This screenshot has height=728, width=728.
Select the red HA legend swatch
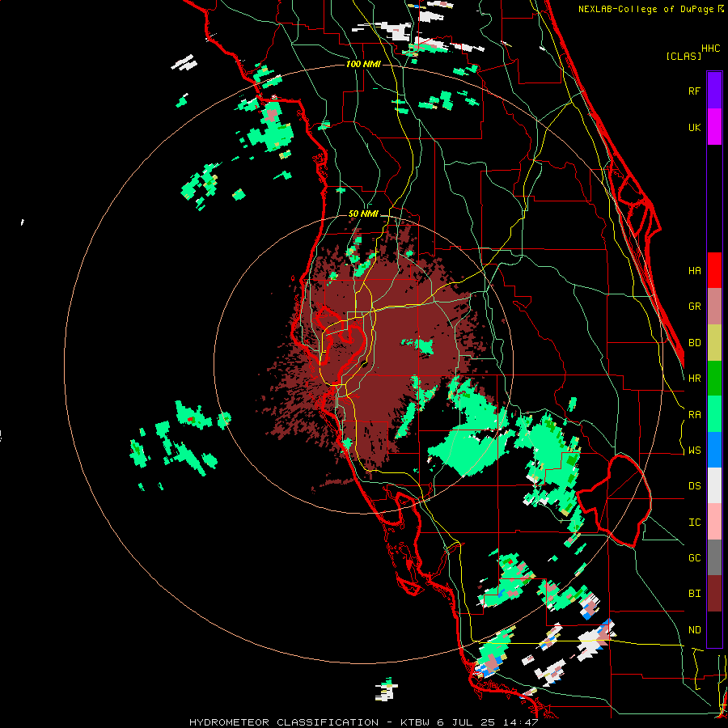[x=714, y=270]
